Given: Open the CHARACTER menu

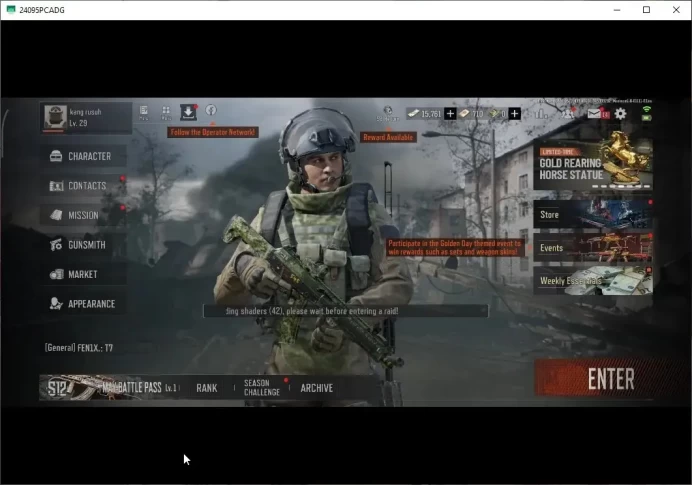Looking at the screenshot, I should [x=83, y=156].
